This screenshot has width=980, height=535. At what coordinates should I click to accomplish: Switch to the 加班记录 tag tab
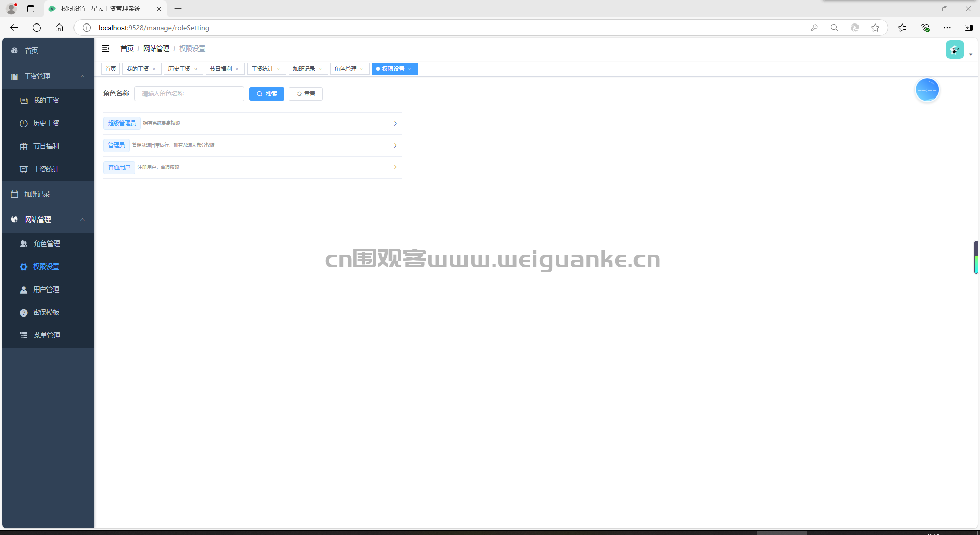tap(304, 69)
